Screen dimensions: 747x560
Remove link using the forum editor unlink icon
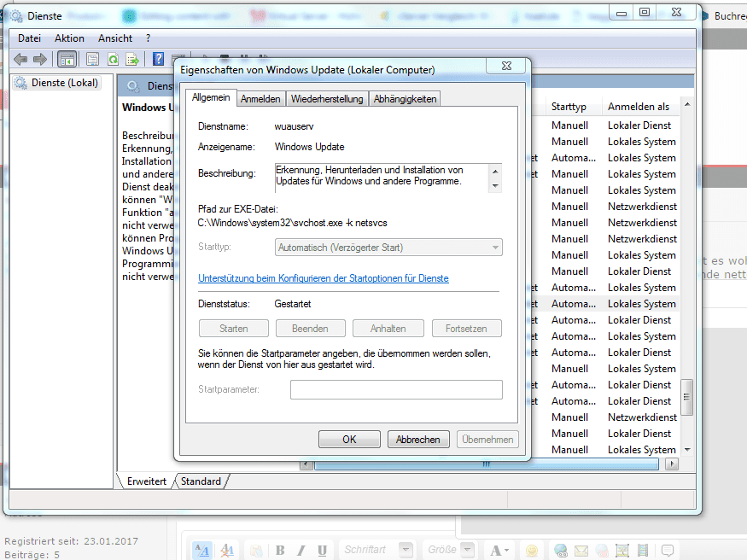[x=602, y=551]
